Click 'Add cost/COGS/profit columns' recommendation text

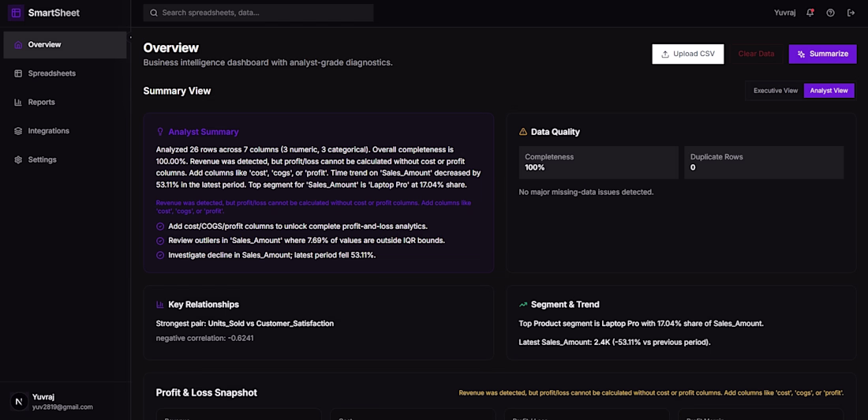297,227
